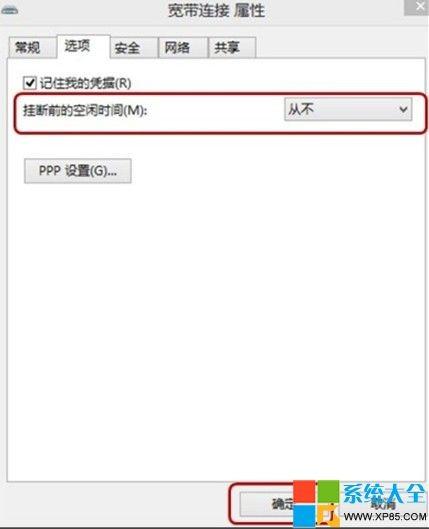The image size is (429, 529).
Task: Uncheck the 记住我的凭据 checkbox
Action: point(30,83)
